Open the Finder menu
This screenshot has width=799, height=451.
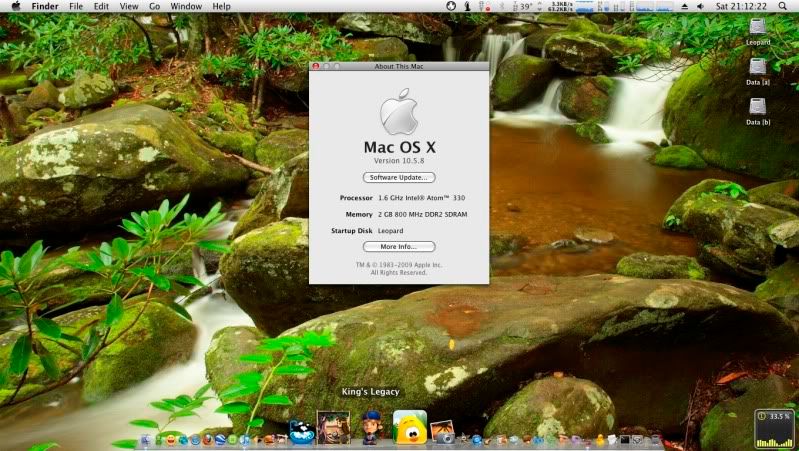pyautogui.click(x=45, y=7)
